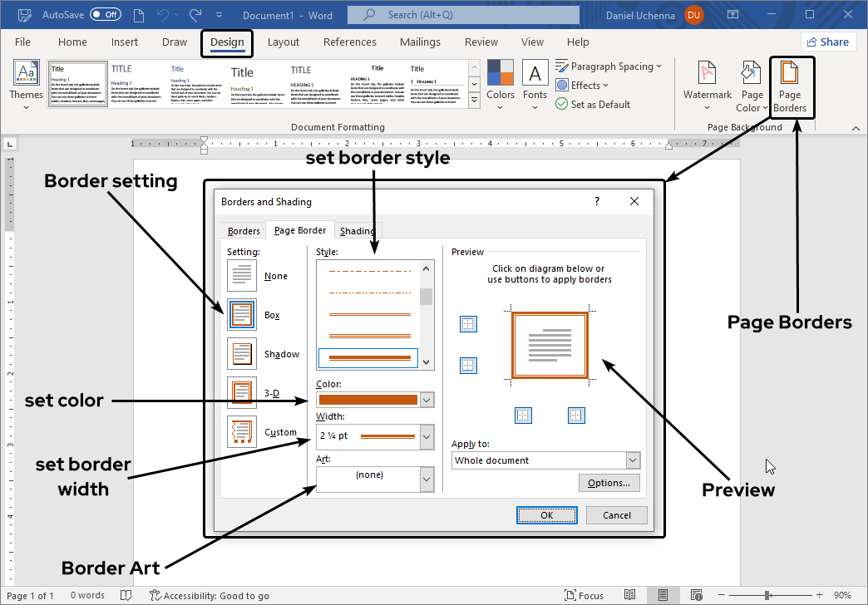Open the Page Borders tool
The height and width of the screenshot is (605, 868).
[x=791, y=86]
